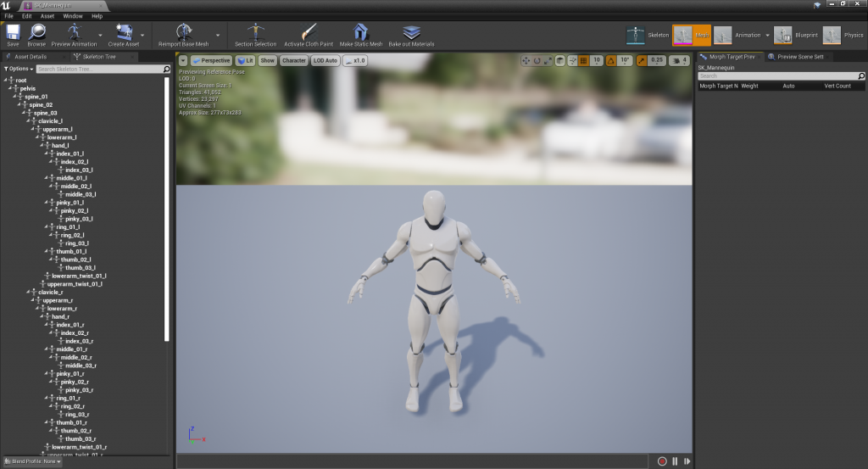
Task: Switch to Physics editor mode
Action: click(843, 35)
